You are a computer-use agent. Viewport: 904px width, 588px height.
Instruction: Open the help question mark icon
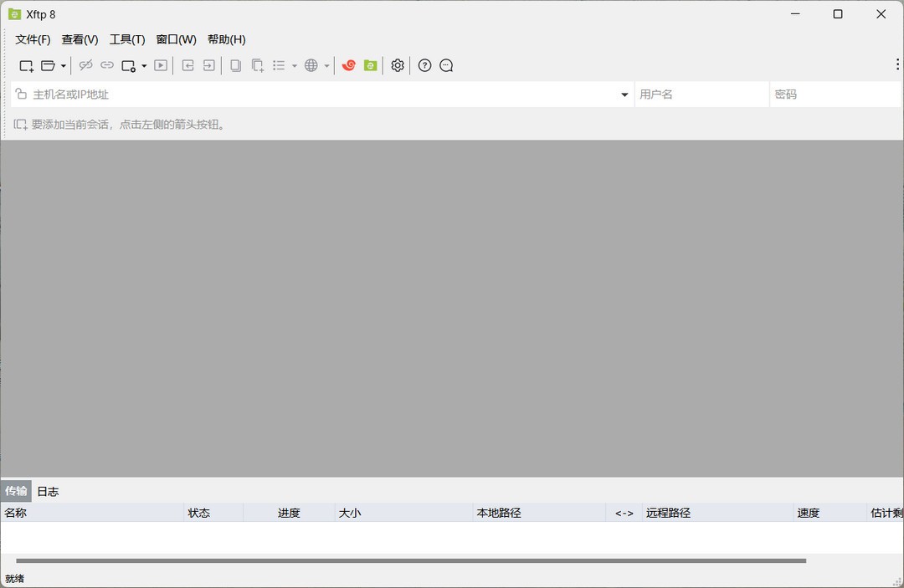[424, 65]
